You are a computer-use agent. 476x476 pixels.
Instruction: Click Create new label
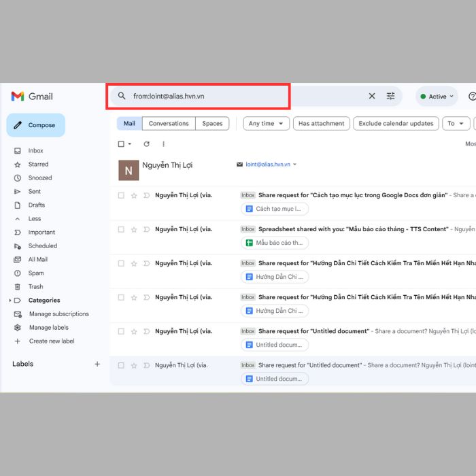52,341
